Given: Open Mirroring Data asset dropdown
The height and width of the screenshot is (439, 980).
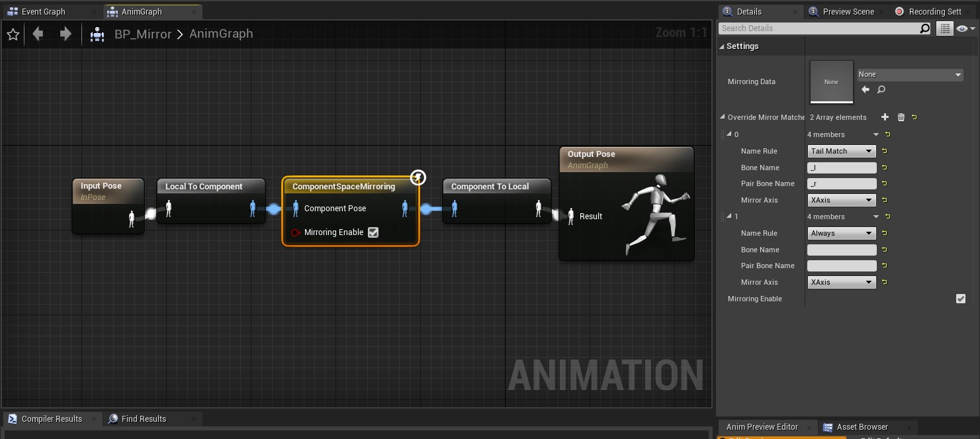Looking at the screenshot, I should click(x=910, y=75).
